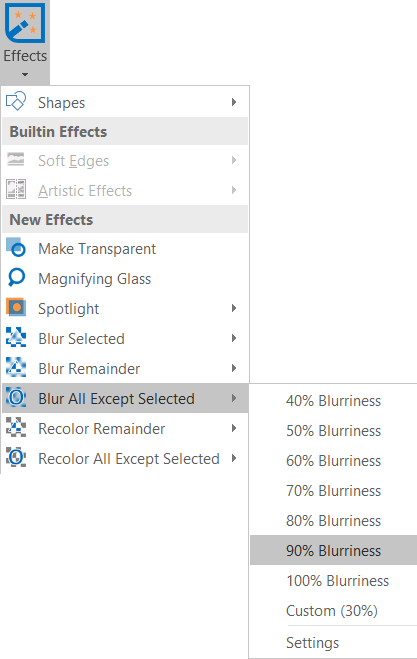Click the Effects wand icon
Screen dimensions: 417x659
[25, 23]
